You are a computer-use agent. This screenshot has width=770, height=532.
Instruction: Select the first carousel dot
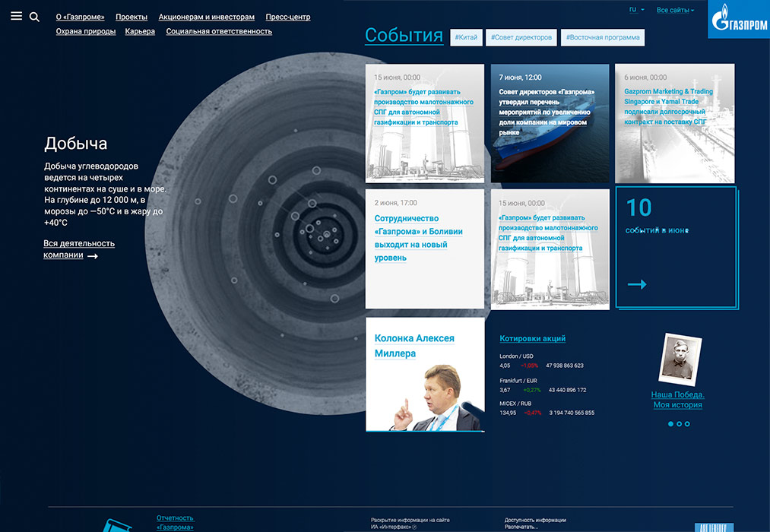click(670, 424)
